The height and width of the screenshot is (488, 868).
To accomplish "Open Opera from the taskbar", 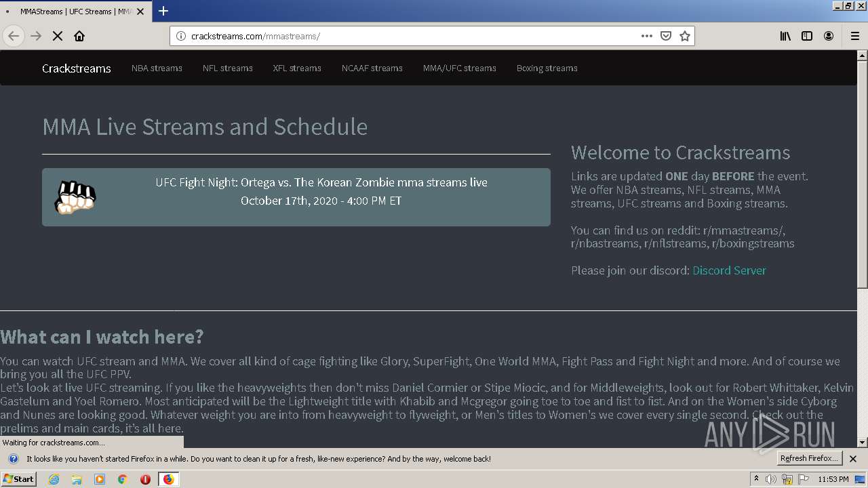I will (145, 479).
